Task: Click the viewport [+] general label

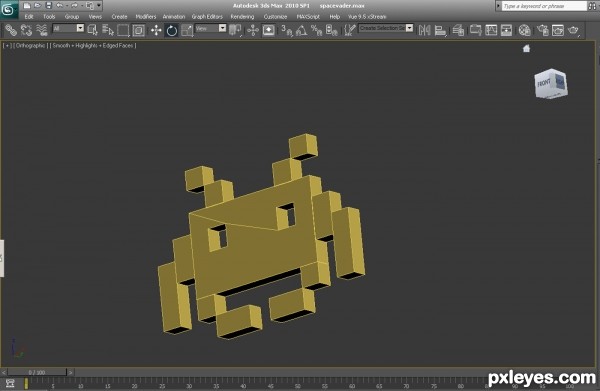Action: [x=7, y=46]
